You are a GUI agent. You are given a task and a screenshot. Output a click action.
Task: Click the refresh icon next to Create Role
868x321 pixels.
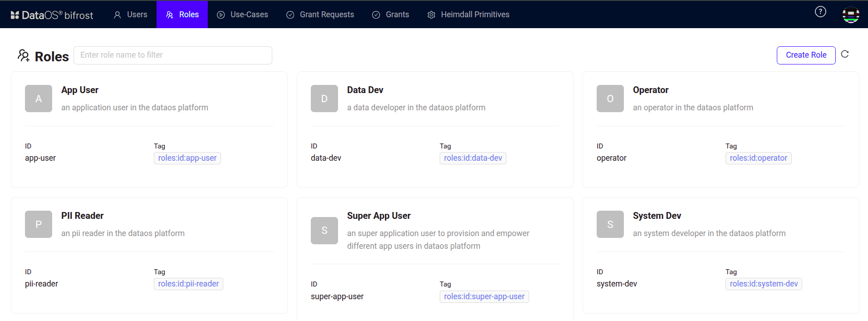click(845, 54)
